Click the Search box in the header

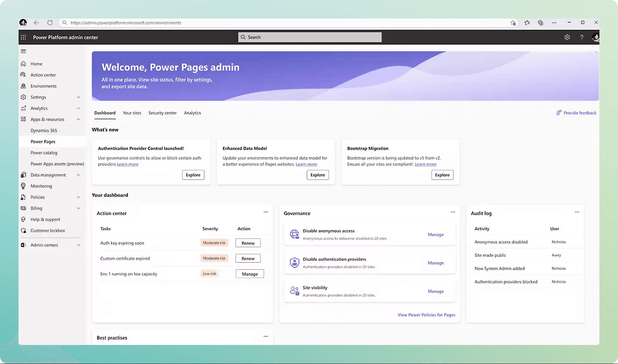tap(310, 37)
